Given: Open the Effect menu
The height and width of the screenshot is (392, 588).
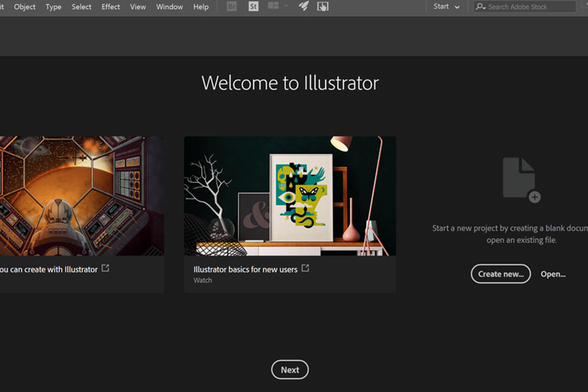Looking at the screenshot, I should pyautogui.click(x=110, y=7).
